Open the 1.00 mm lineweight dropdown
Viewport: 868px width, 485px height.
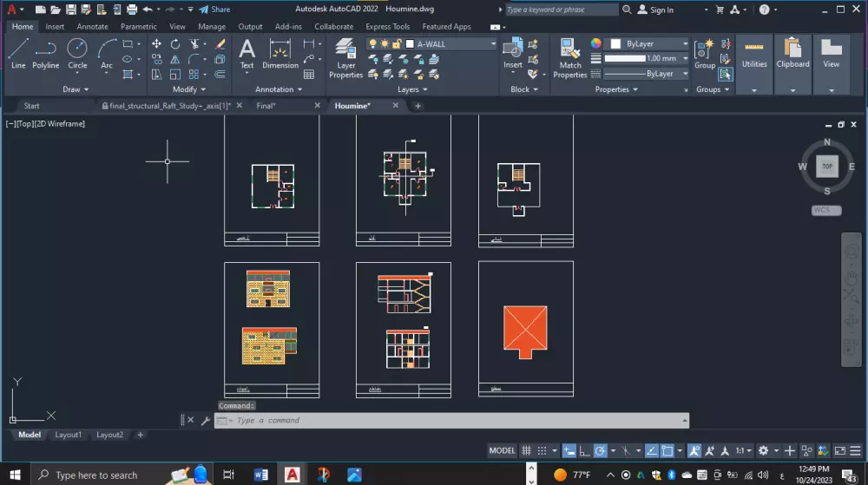pos(684,59)
